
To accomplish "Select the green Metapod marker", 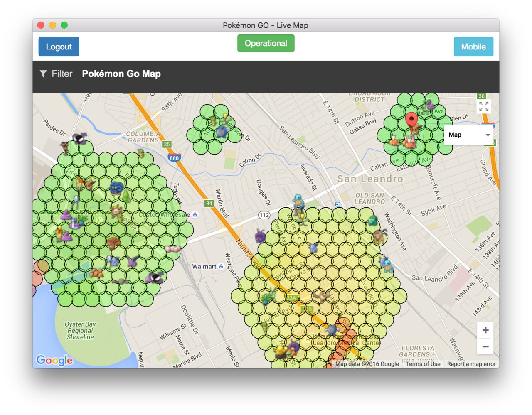I will pyautogui.click(x=127, y=196).
